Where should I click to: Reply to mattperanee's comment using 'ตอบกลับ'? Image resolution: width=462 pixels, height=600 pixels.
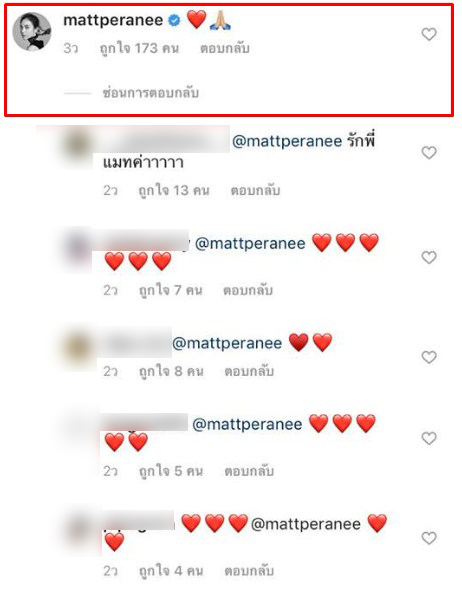click(x=225, y=49)
